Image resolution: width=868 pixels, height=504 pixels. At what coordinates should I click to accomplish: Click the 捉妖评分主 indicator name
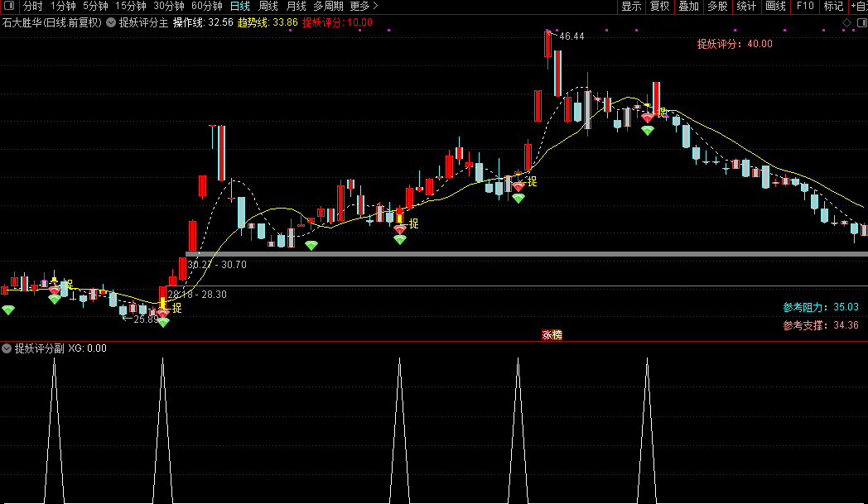143,22
